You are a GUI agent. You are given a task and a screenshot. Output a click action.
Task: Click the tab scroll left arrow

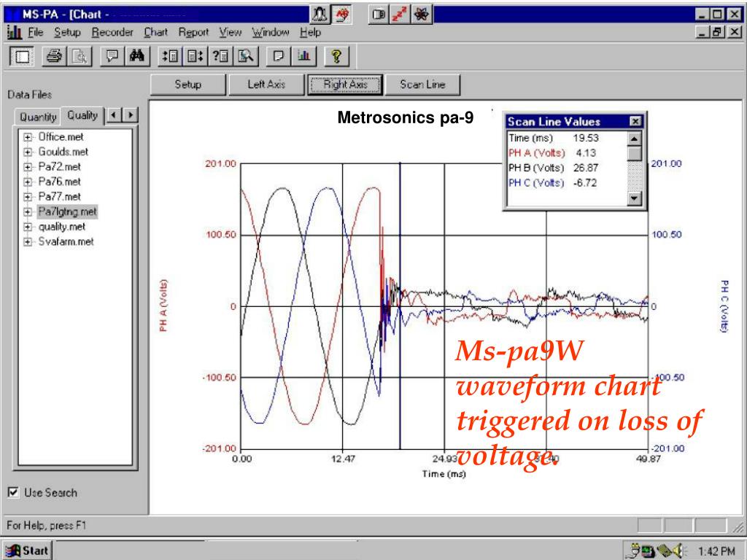pyautogui.click(x=113, y=114)
